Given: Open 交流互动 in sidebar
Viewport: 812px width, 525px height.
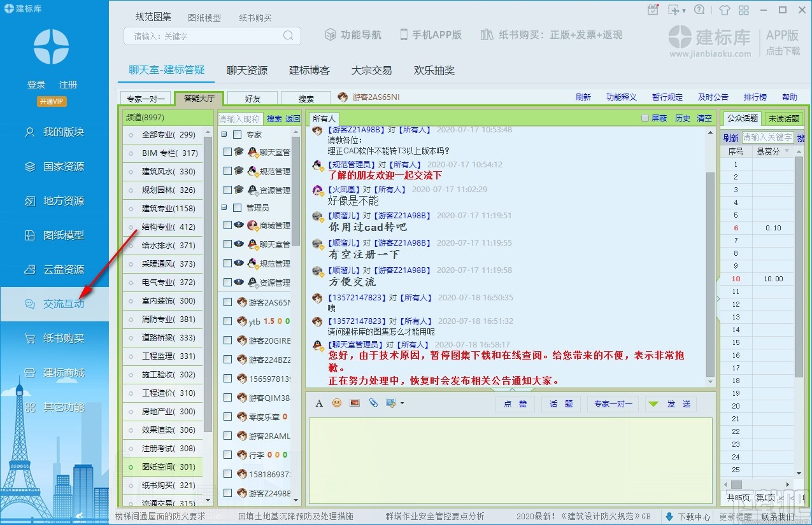Looking at the screenshot, I should pos(54,304).
